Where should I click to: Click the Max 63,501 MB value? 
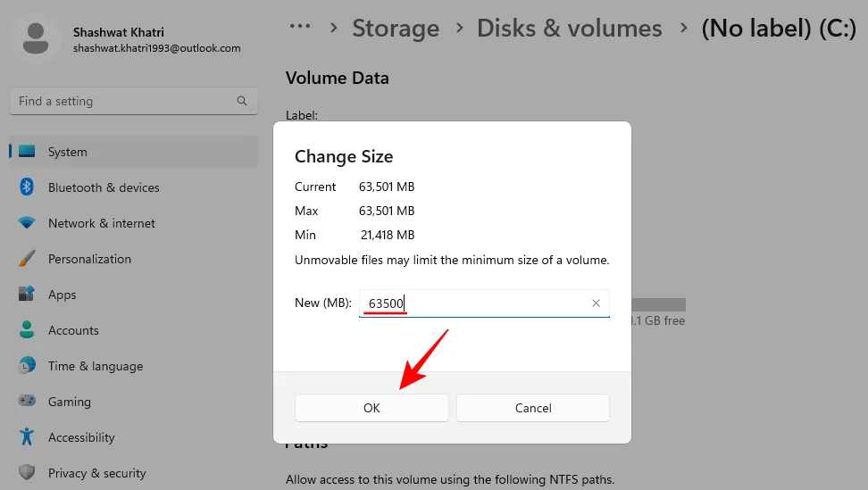(x=387, y=211)
